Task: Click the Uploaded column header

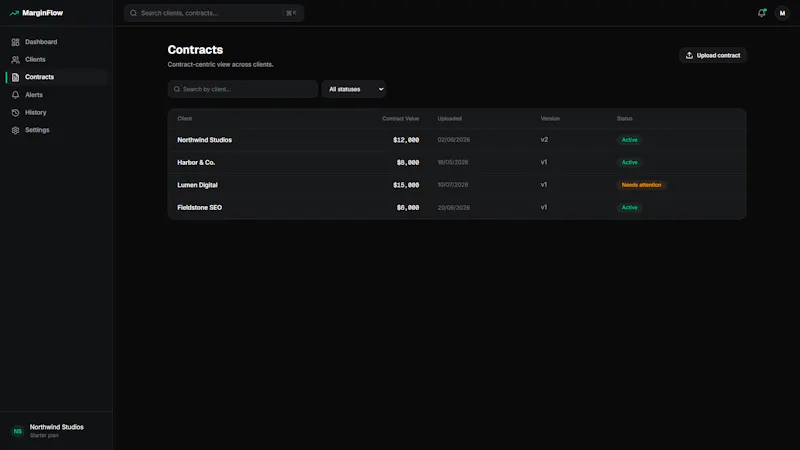Action: (x=449, y=118)
